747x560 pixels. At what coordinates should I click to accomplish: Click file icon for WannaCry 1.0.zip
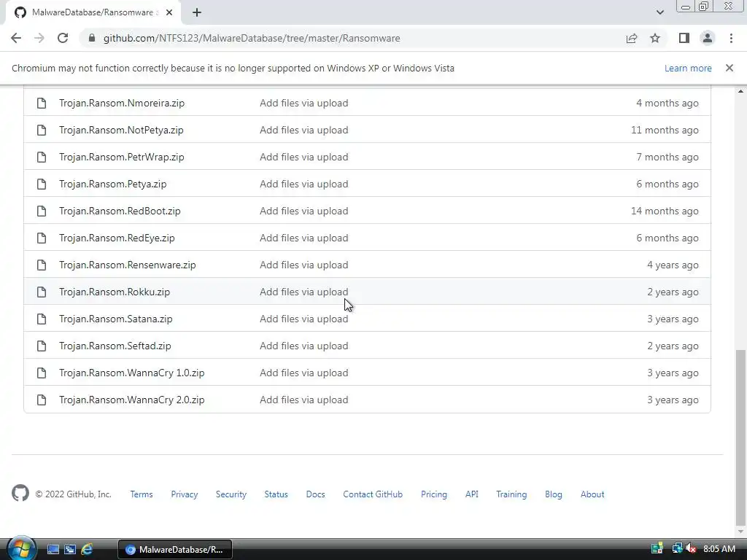(x=42, y=373)
